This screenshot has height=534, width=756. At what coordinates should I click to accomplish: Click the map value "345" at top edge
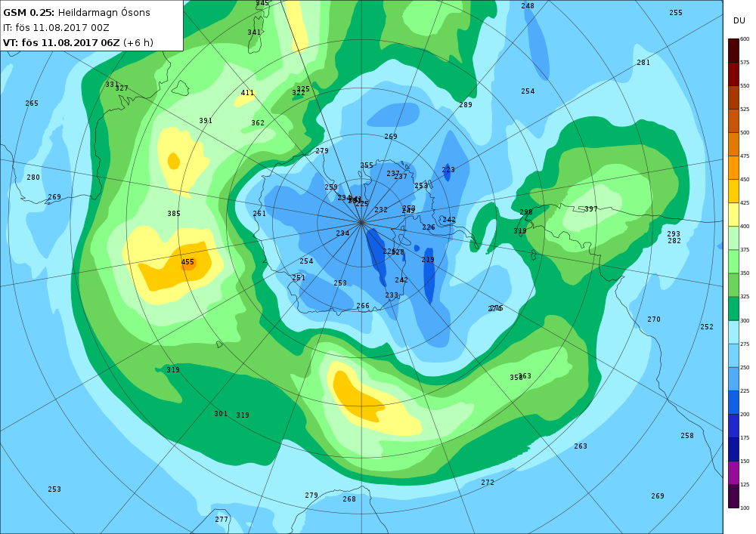(262, 3)
